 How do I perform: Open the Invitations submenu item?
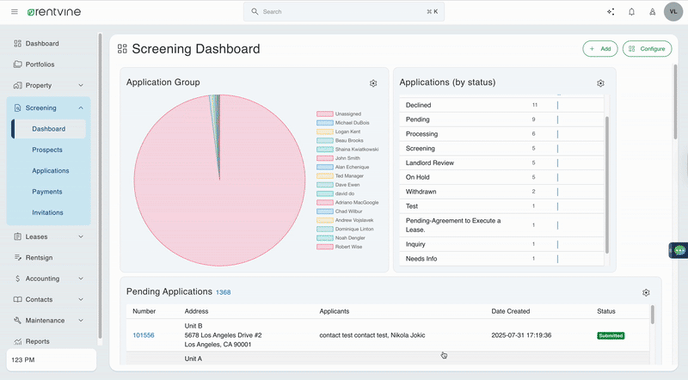47,212
